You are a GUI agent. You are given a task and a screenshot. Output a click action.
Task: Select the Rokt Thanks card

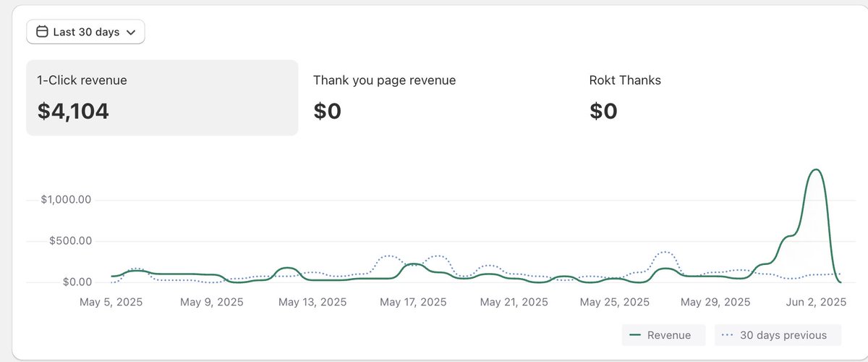point(712,98)
